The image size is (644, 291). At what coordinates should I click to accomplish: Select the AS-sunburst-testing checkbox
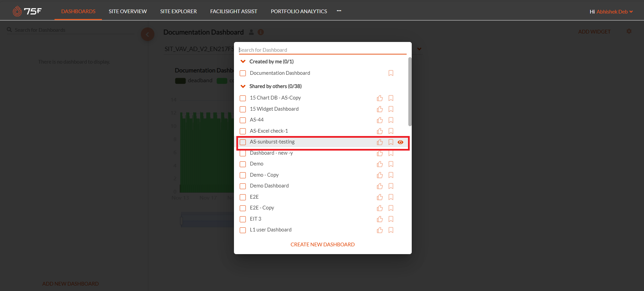(x=243, y=142)
